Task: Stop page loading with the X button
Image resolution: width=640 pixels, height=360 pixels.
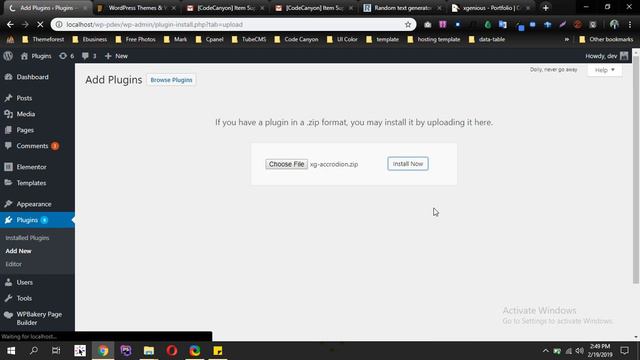Action: coord(40,24)
